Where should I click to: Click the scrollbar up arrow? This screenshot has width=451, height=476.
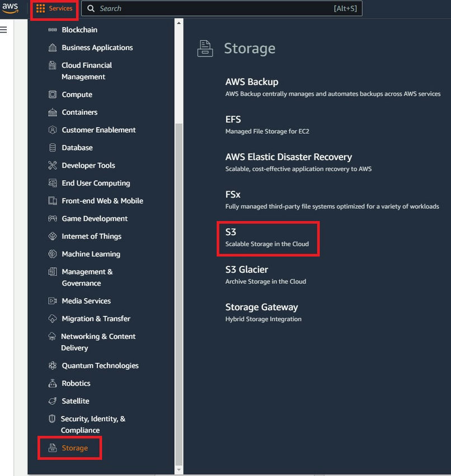click(178, 23)
